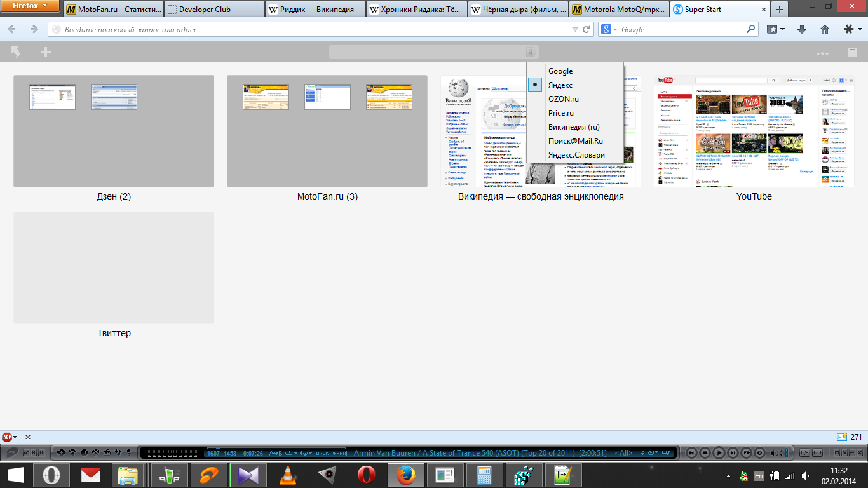Image resolution: width=868 pixels, height=488 pixels.
Task: Launch VLC media player from taskbar
Action: [x=288, y=475]
